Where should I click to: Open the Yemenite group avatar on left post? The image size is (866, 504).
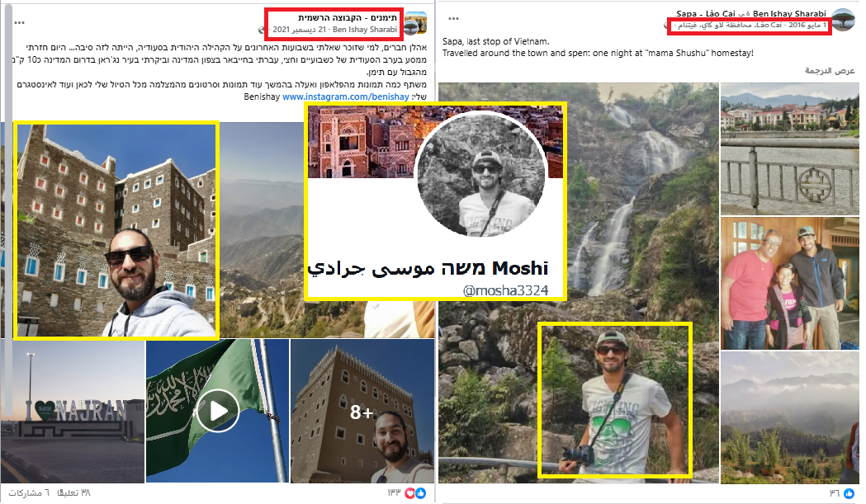click(x=415, y=23)
